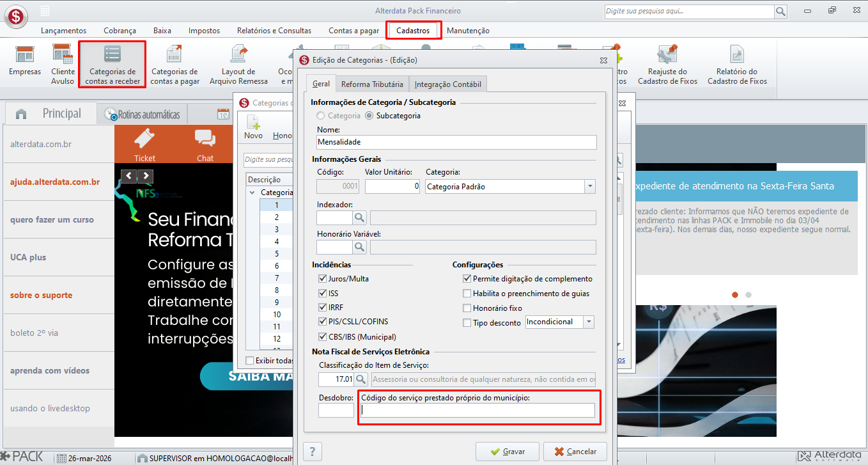The height and width of the screenshot is (465, 868).
Task: Toggle the IRRF checkbox
Action: click(323, 308)
